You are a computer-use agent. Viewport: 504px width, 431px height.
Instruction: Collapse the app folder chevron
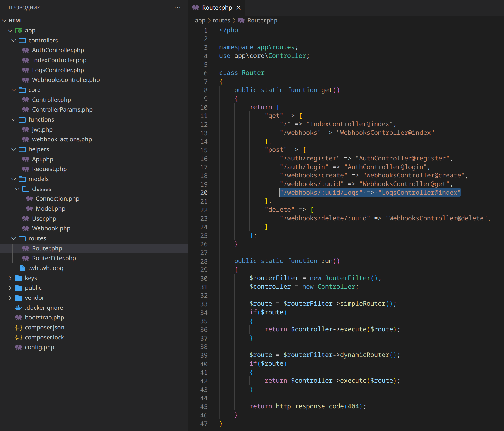coord(10,31)
